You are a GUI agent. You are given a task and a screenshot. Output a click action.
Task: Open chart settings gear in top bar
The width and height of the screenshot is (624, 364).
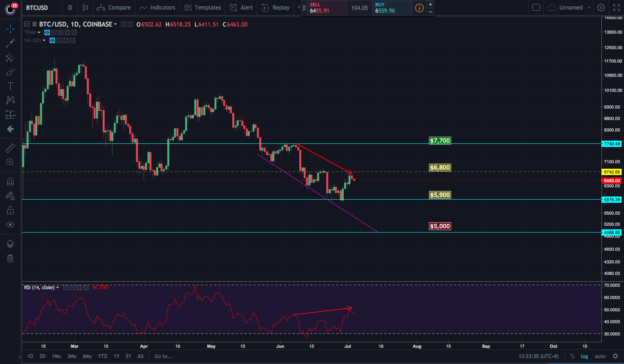point(601,8)
